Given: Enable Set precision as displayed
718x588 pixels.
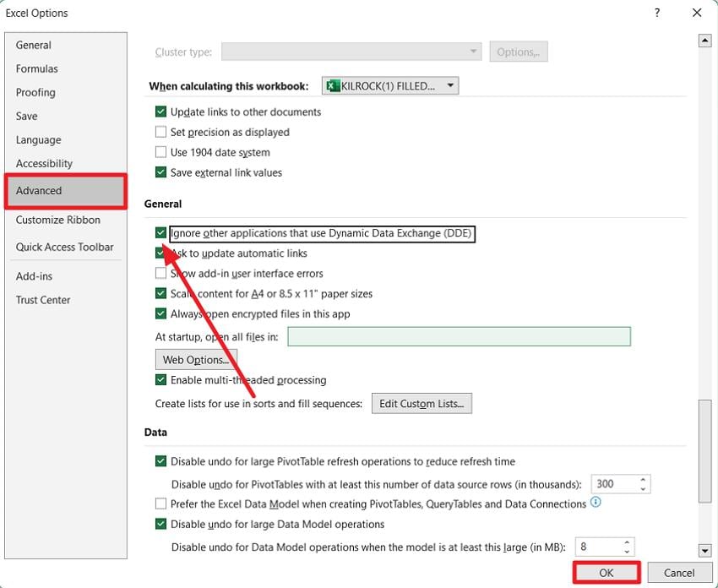Looking at the screenshot, I should pos(160,132).
